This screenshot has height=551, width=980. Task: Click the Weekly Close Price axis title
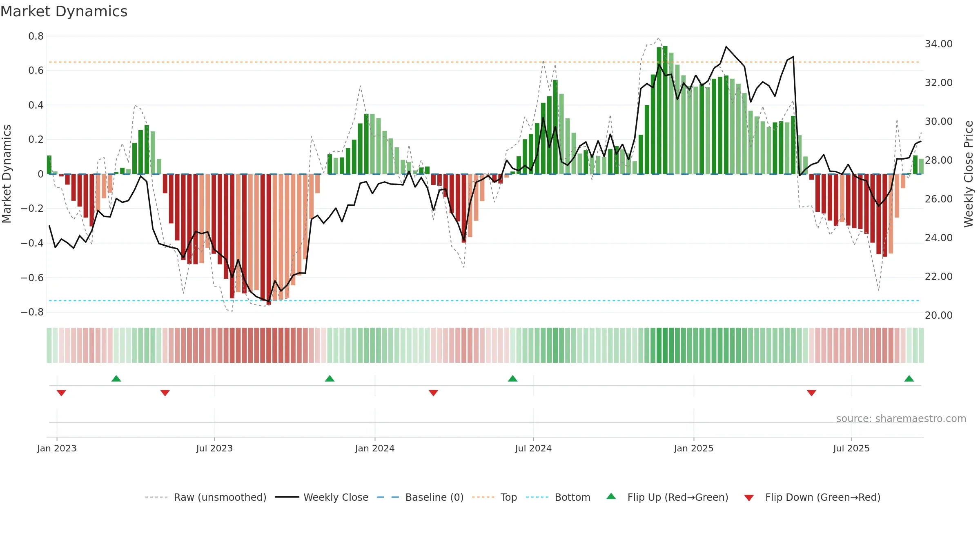[x=969, y=174]
